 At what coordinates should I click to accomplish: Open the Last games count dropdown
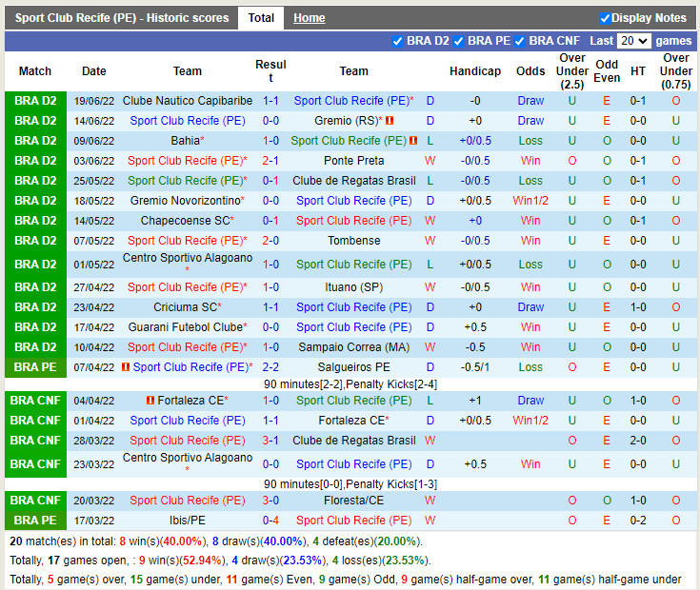tap(633, 41)
